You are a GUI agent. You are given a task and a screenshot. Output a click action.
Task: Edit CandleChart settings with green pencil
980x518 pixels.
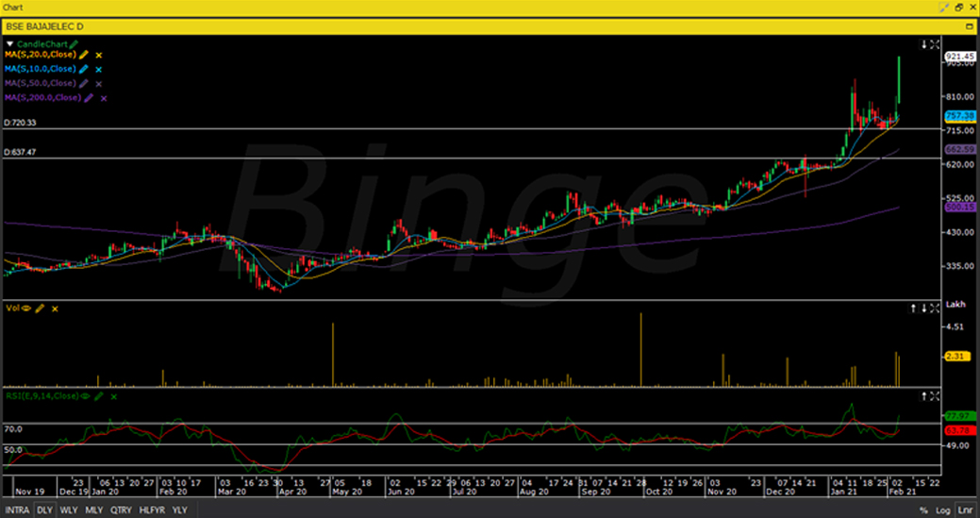point(75,44)
